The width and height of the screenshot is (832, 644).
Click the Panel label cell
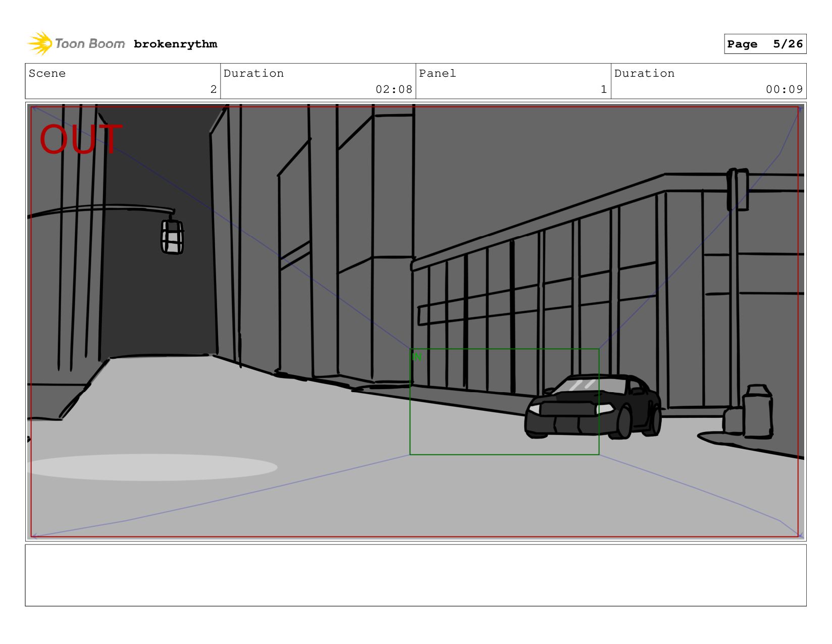[513, 81]
